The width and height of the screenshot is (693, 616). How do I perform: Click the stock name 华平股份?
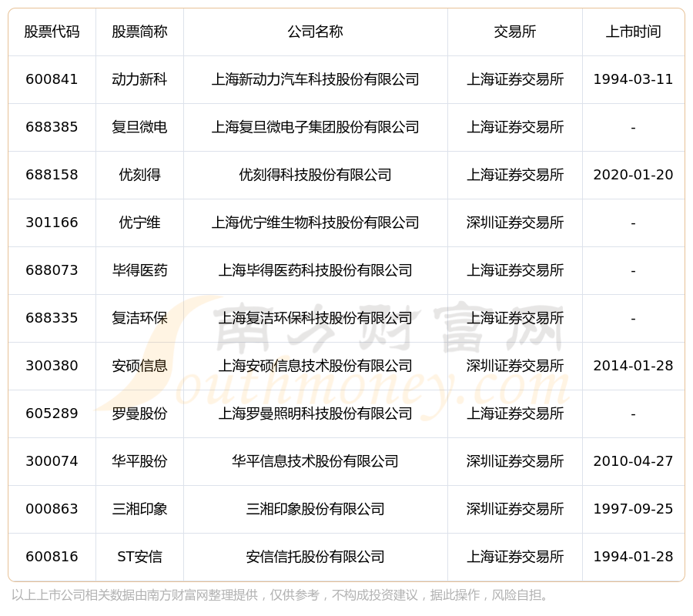139,461
